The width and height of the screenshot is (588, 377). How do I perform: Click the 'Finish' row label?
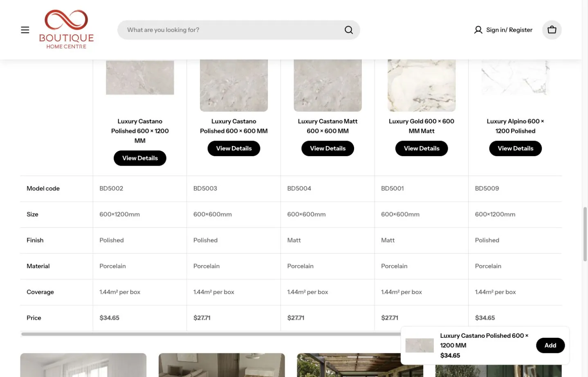pyautogui.click(x=35, y=240)
